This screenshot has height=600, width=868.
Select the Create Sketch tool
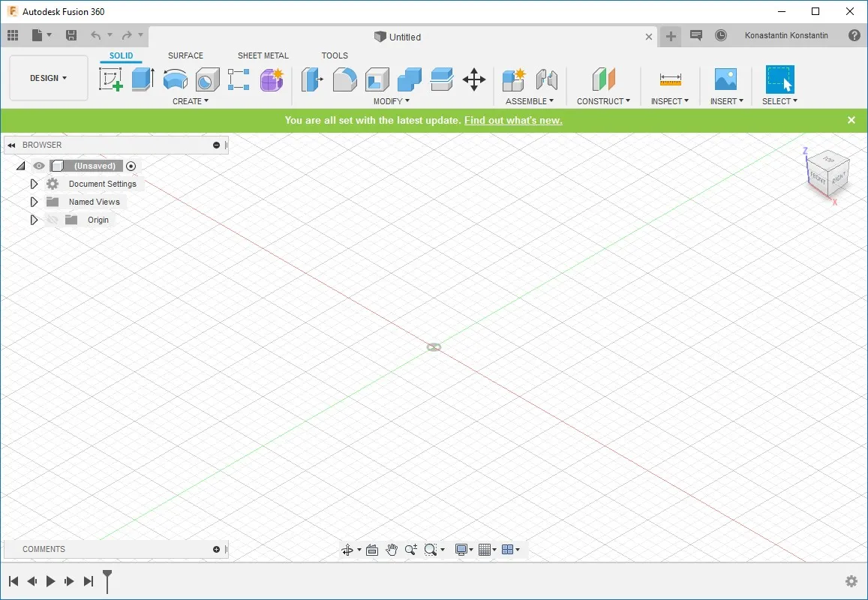pyautogui.click(x=111, y=79)
